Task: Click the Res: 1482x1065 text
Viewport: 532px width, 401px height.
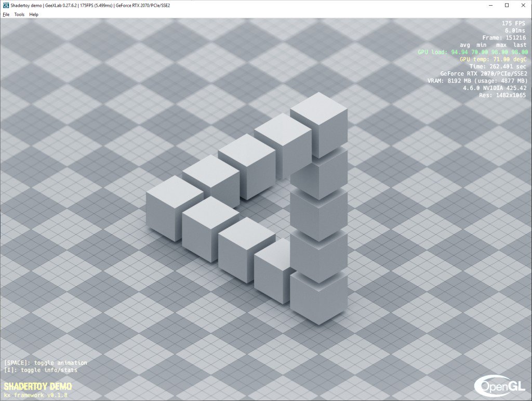Action: coord(502,95)
